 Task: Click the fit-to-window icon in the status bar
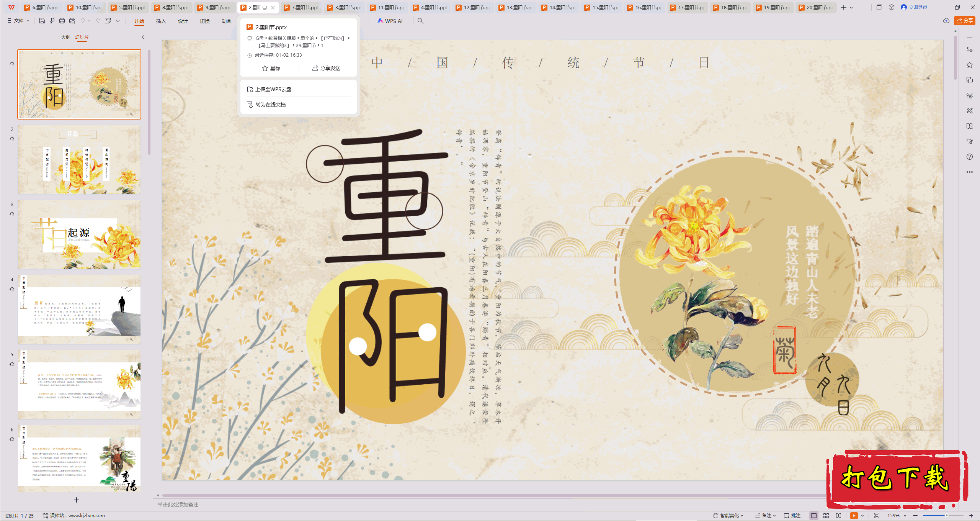click(x=877, y=516)
